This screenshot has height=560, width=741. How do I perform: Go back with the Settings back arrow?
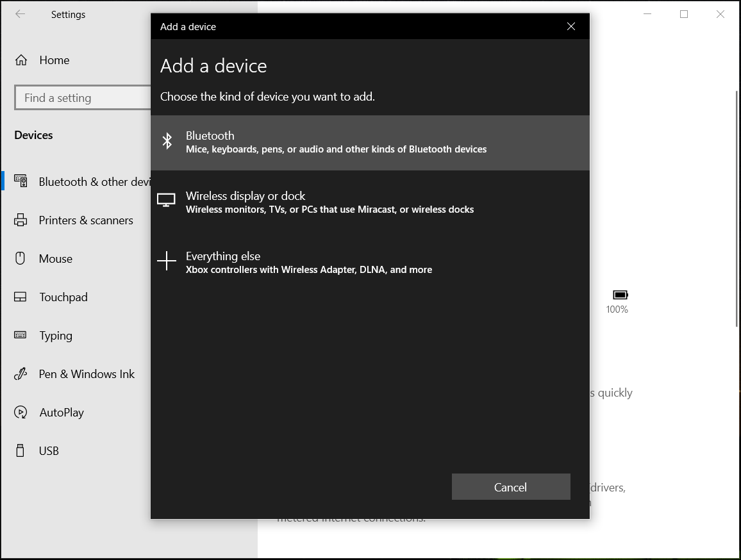20,14
